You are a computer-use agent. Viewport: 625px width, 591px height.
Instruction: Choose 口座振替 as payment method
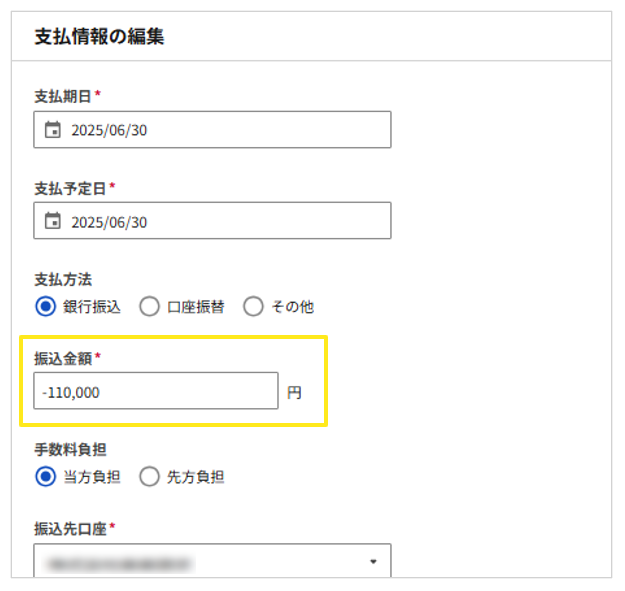pos(150,307)
